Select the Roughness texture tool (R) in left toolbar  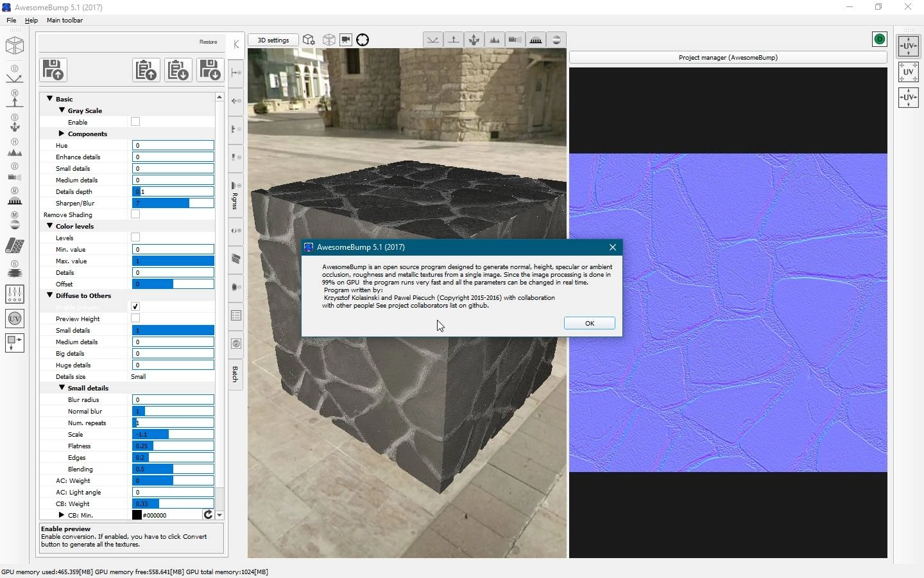tap(14, 197)
